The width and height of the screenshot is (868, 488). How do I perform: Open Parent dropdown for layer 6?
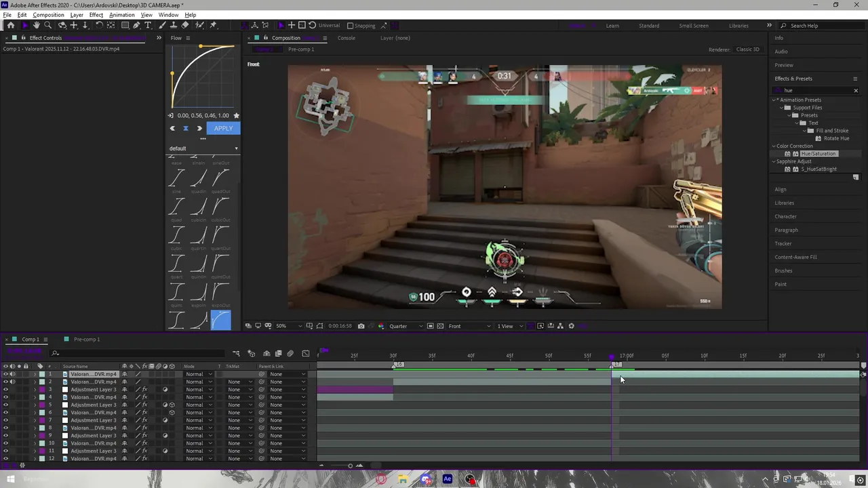(x=288, y=413)
